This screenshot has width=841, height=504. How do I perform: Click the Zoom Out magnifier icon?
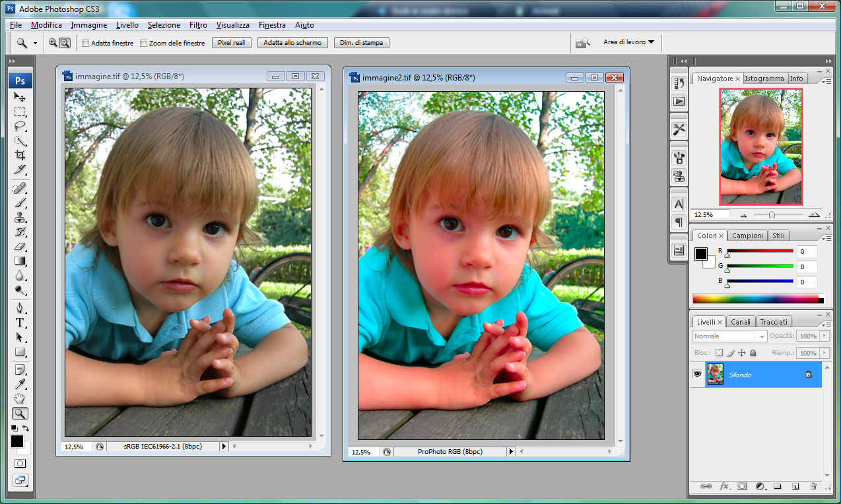pos(64,43)
